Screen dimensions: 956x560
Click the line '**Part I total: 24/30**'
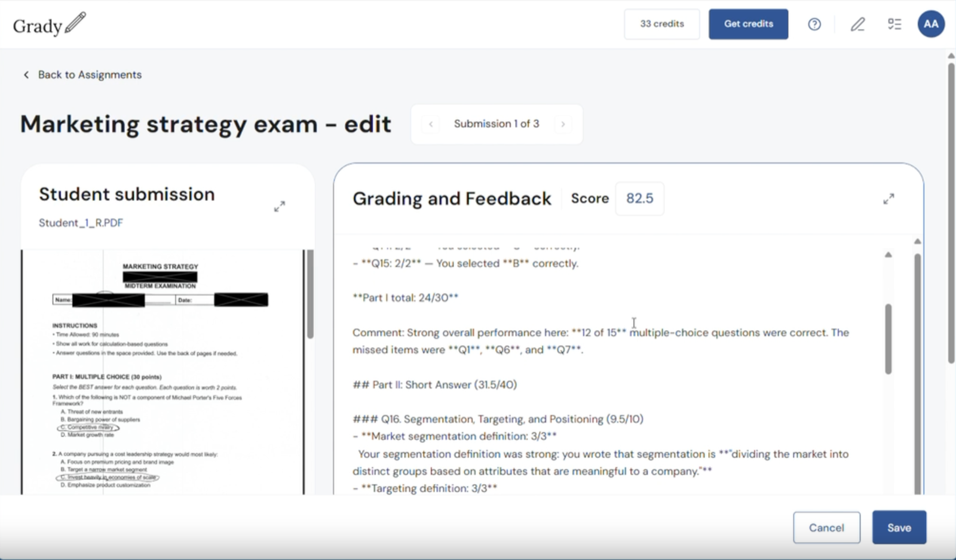tap(405, 298)
